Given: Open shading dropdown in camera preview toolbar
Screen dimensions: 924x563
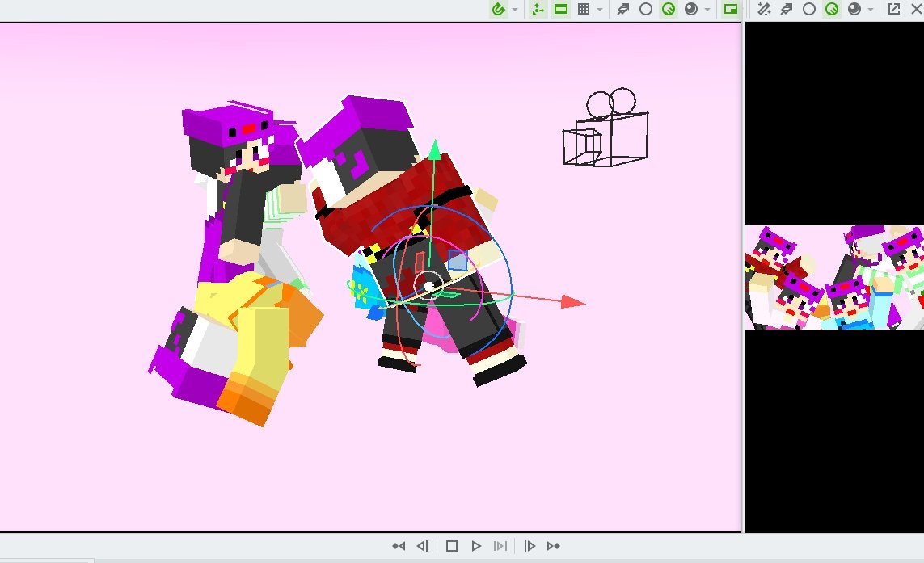Looking at the screenshot, I should (x=871, y=10).
